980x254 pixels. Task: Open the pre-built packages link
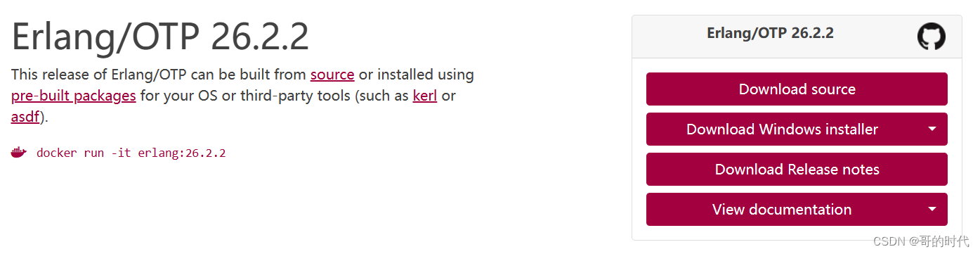pos(74,96)
